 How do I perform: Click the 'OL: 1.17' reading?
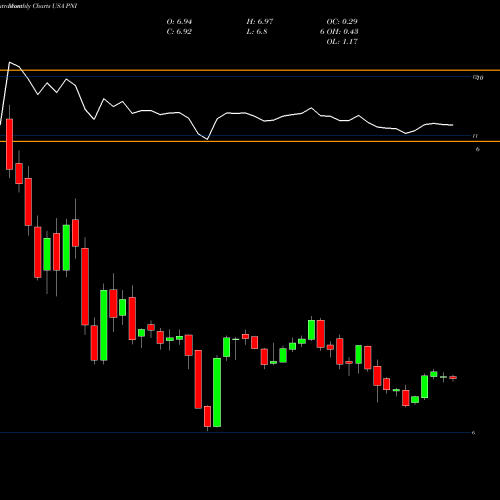[342, 42]
